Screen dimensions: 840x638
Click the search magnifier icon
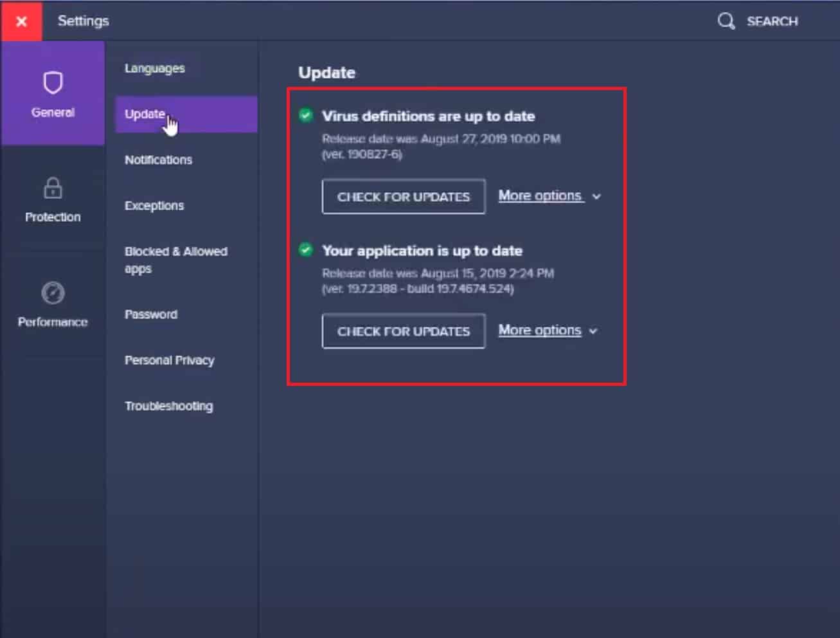pyautogui.click(x=726, y=21)
